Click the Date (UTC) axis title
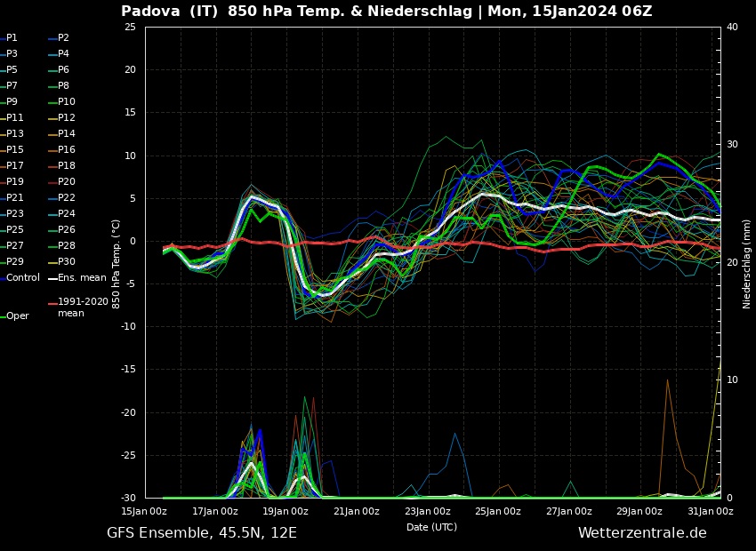 click(x=432, y=527)
